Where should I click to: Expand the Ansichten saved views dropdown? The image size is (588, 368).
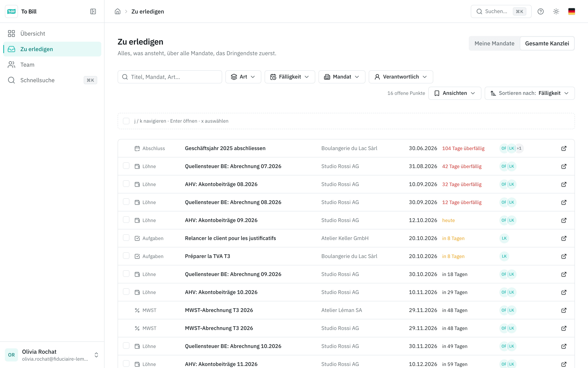tap(455, 93)
